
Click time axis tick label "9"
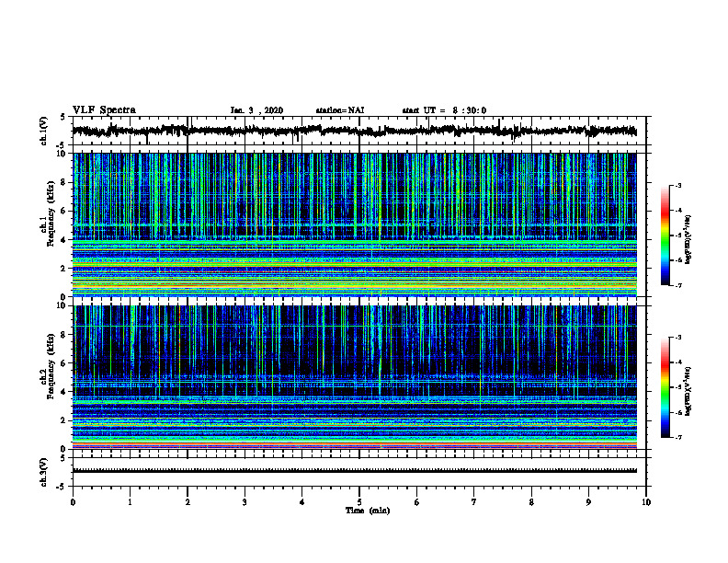[588, 502]
